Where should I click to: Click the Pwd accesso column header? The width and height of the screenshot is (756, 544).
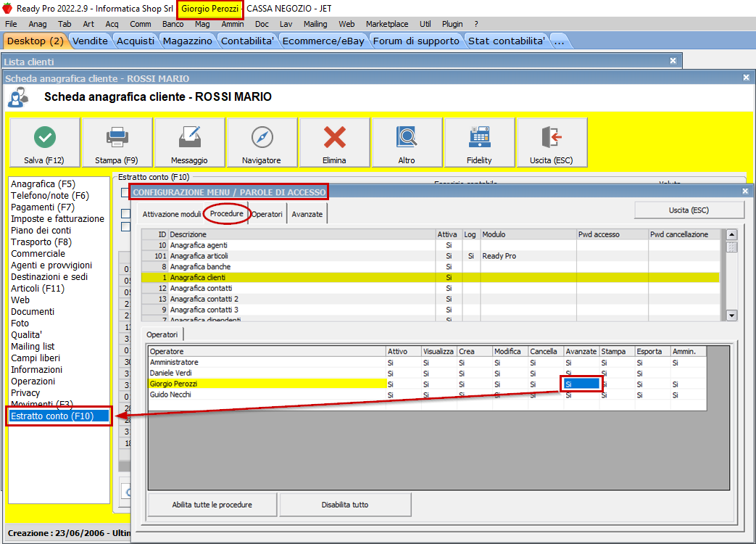click(612, 234)
